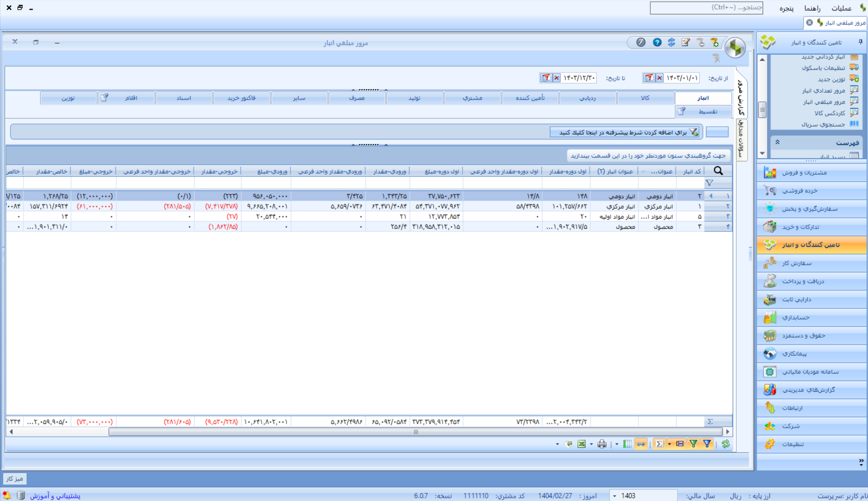Click the green refresh icon in bottom toolbar
Screen dimensions: 868x501
pyautogui.click(x=725, y=444)
